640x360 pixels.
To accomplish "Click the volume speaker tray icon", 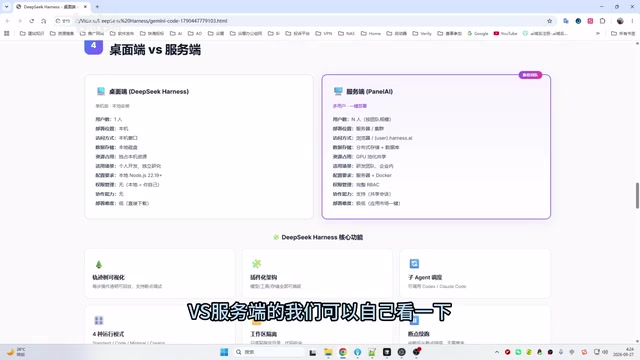I will [x=605, y=352].
